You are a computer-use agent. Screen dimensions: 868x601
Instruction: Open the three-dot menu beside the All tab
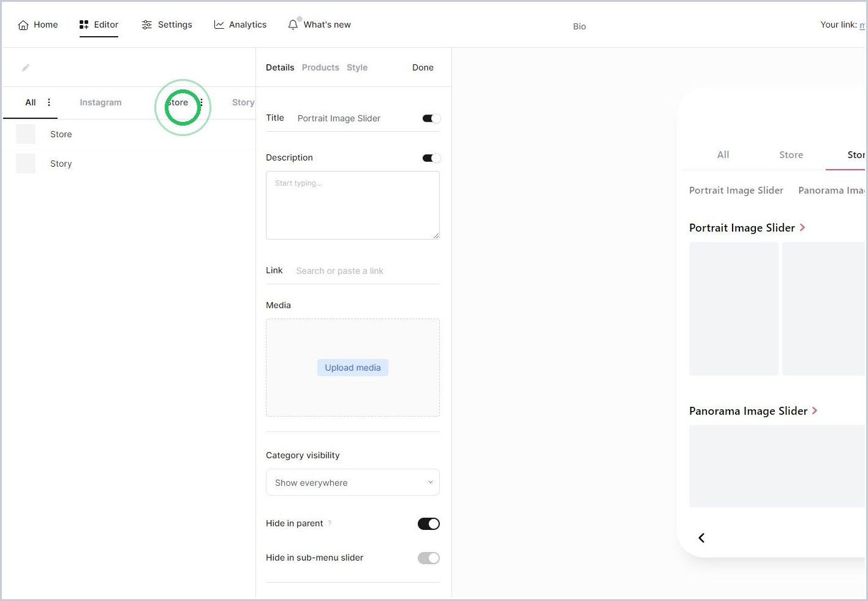point(49,102)
